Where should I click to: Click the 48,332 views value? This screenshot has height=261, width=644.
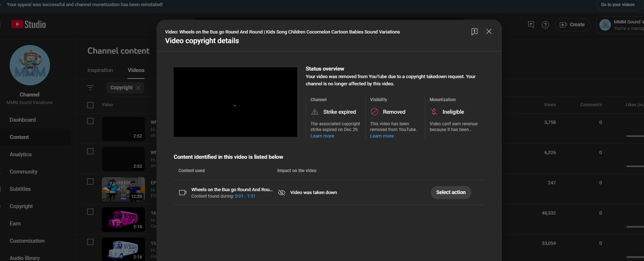(549, 213)
